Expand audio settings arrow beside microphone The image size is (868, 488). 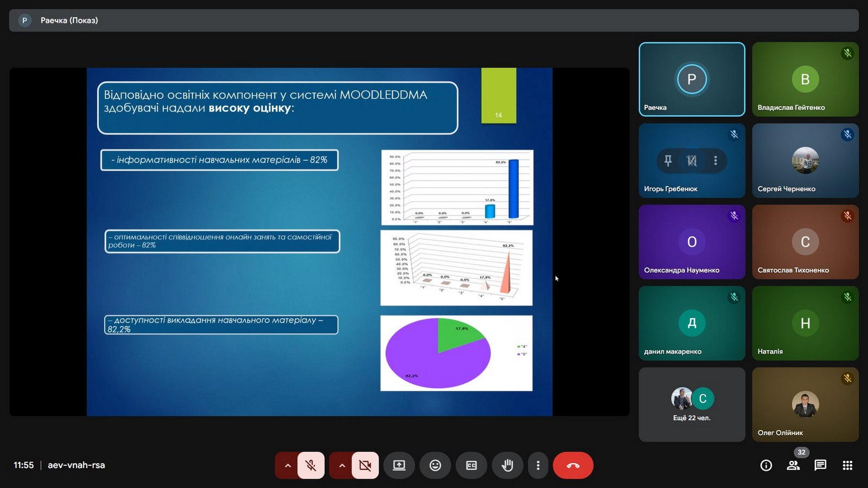(288, 465)
